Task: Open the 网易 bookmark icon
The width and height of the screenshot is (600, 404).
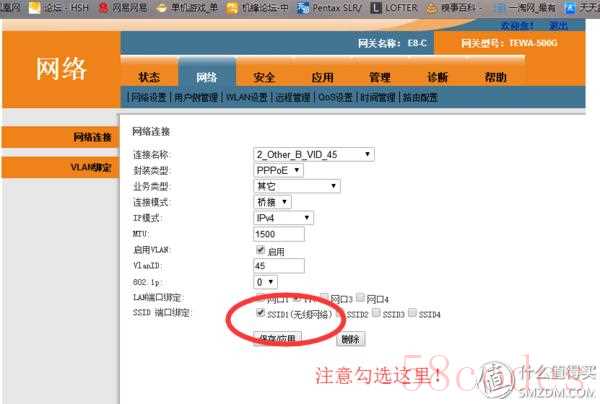Action: pyautogui.click(x=103, y=7)
